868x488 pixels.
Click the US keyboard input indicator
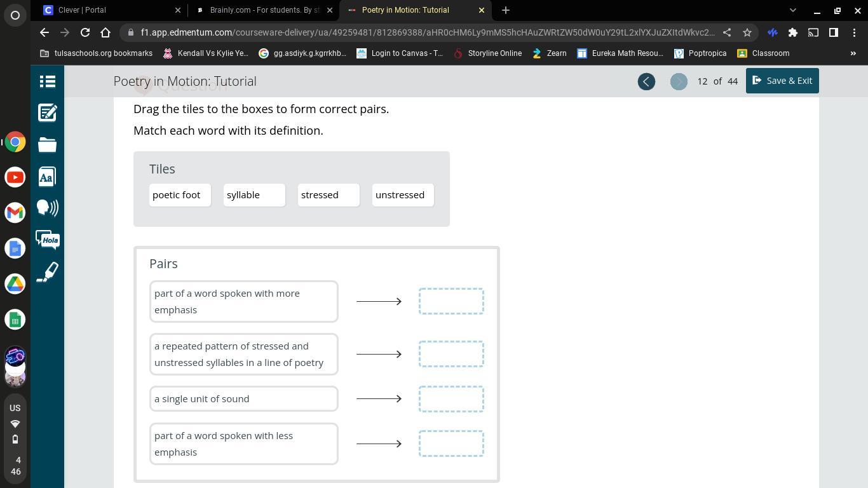[x=15, y=408]
